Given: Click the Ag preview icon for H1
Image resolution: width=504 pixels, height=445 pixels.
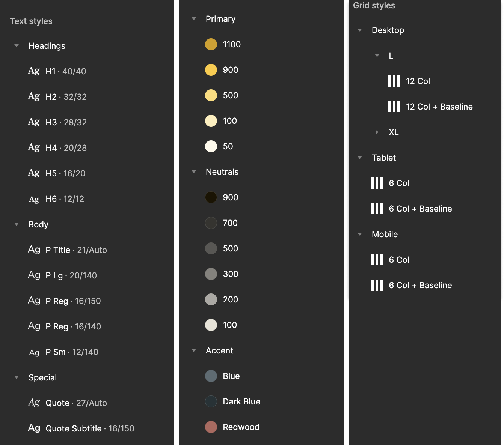Looking at the screenshot, I should pyautogui.click(x=34, y=71).
